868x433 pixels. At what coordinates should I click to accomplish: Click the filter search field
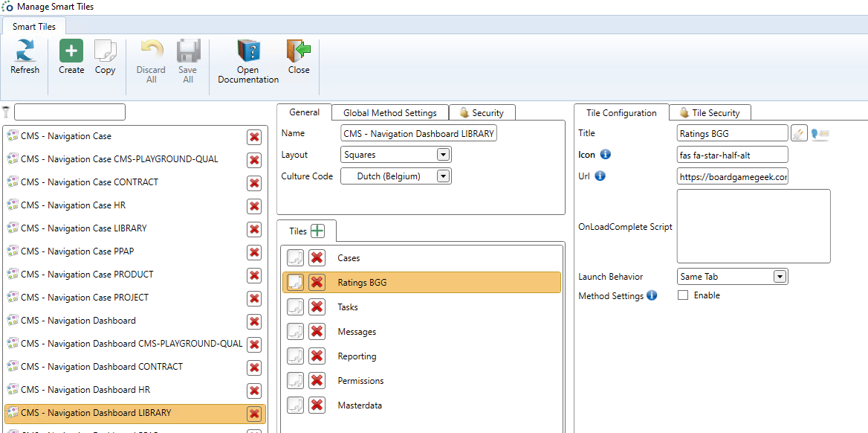70,112
